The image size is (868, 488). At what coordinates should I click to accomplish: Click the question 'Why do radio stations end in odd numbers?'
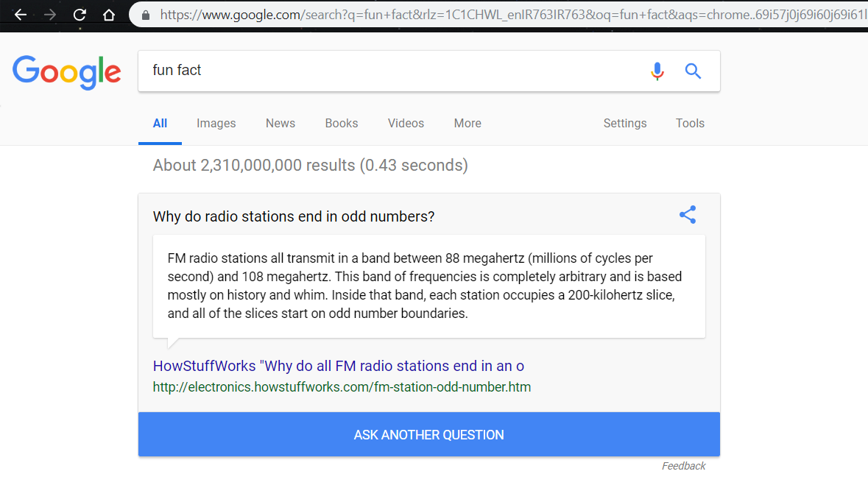coord(294,216)
